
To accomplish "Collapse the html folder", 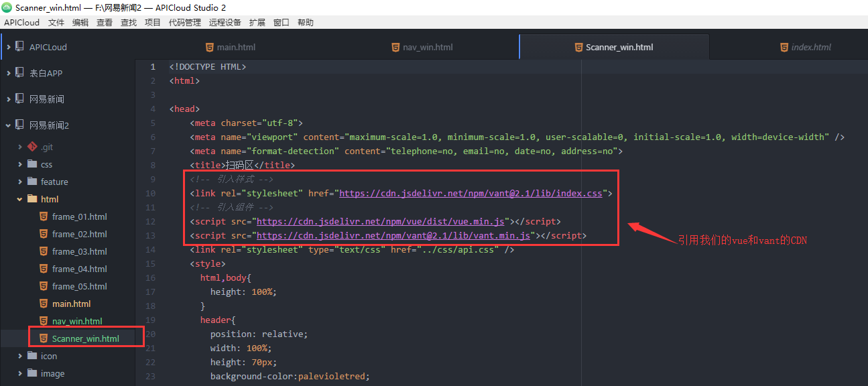I will (20, 198).
